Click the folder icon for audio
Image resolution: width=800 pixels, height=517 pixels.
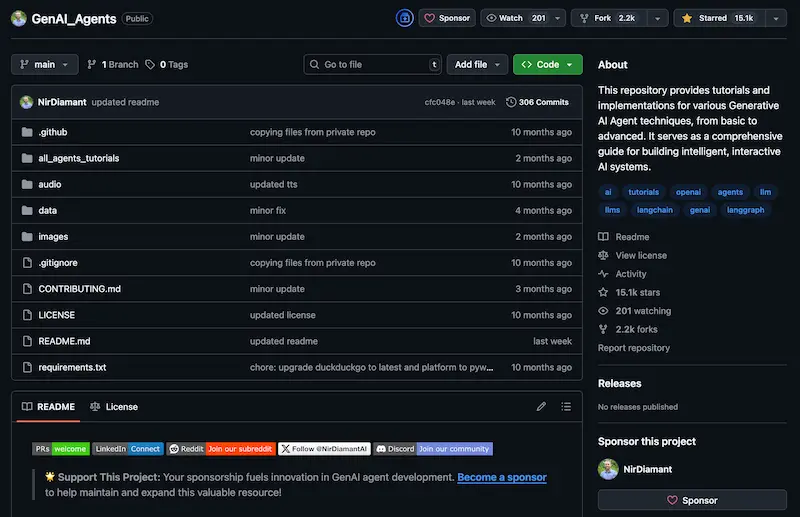pos(27,184)
